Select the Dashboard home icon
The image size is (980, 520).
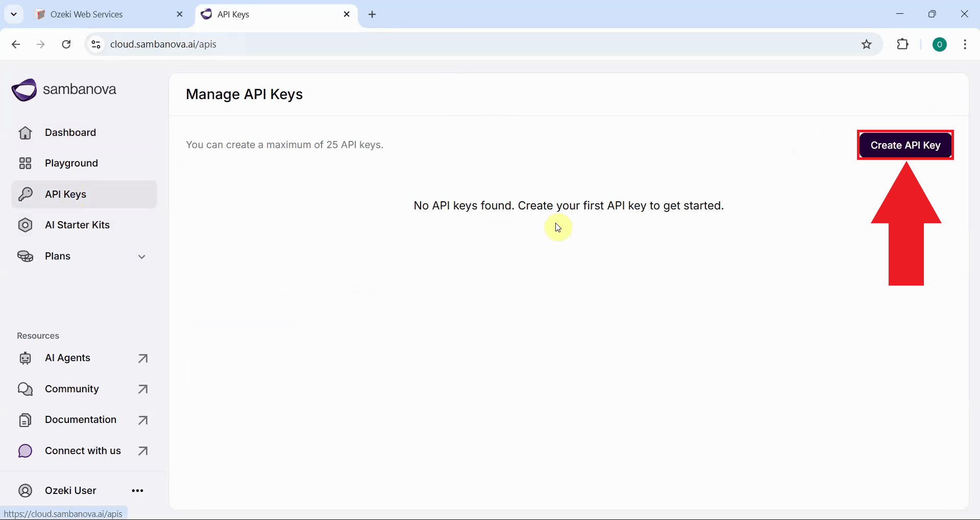[x=25, y=132]
